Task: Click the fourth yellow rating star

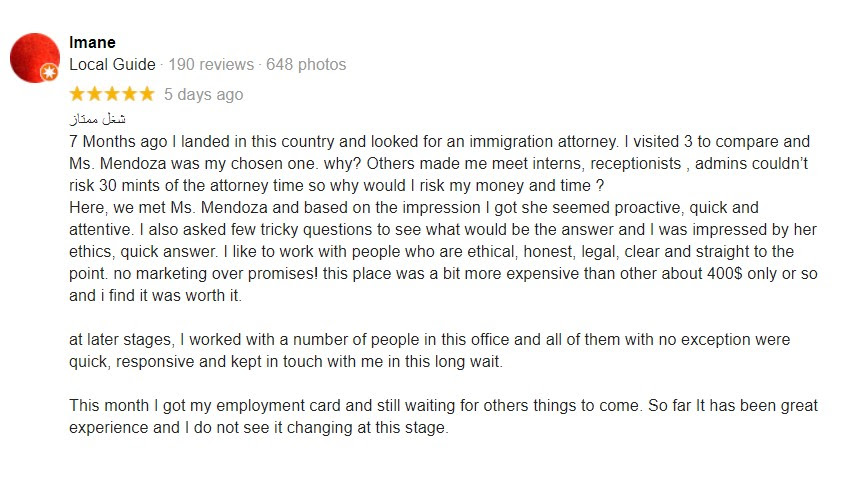Action: point(129,94)
